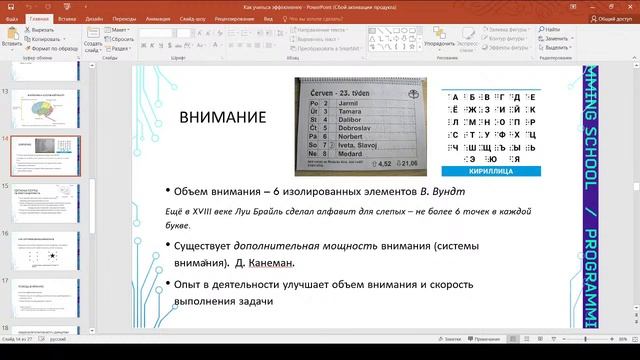Click the Paste (Вставить) clipboard icon

pos(12,33)
